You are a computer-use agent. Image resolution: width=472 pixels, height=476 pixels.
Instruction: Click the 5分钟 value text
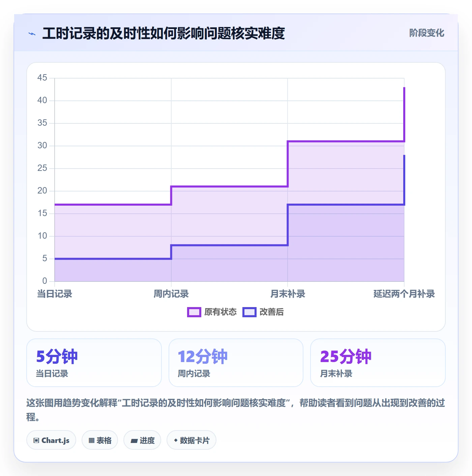point(57,357)
